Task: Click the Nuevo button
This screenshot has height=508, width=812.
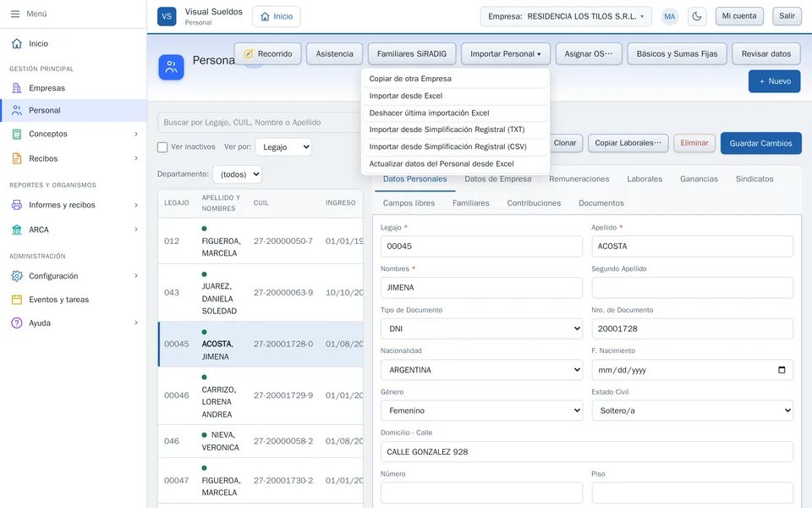Action: pyautogui.click(x=774, y=81)
